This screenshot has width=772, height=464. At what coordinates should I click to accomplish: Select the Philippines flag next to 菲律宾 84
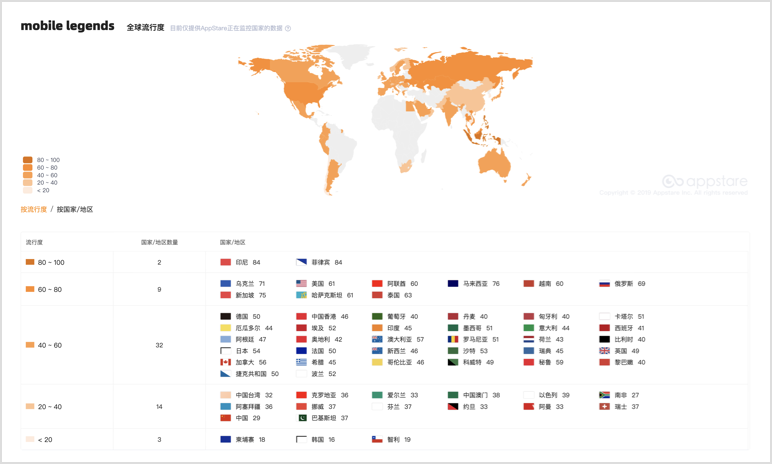tap(302, 262)
